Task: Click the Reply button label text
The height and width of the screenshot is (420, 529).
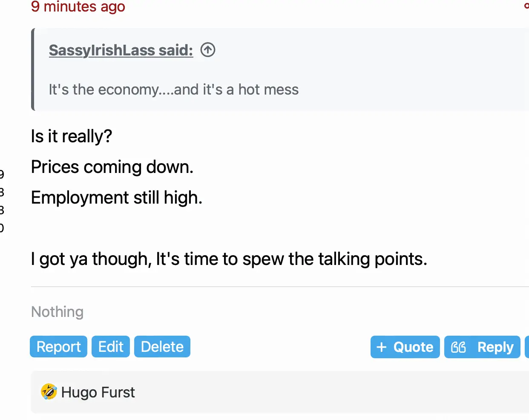Action: [x=495, y=347]
